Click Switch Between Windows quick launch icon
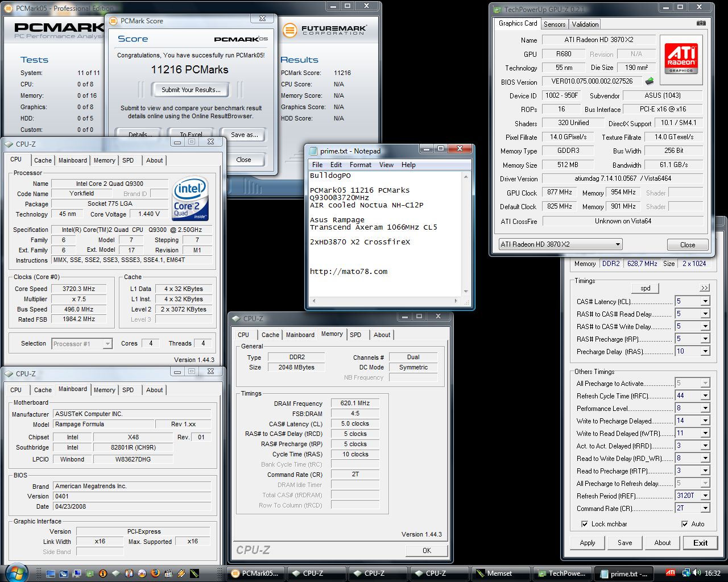Screen dimensions: 728x582 point(64,573)
